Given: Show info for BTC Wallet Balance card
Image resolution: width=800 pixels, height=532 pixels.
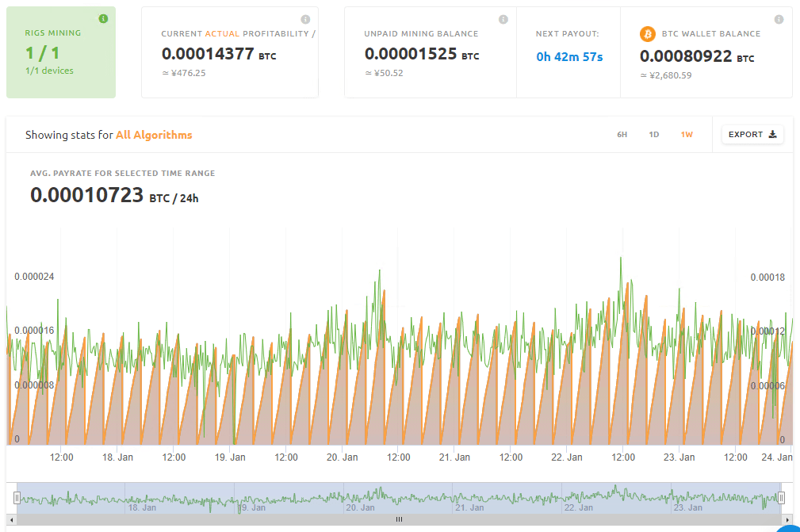Looking at the screenshot, I should tap(779, 19).
